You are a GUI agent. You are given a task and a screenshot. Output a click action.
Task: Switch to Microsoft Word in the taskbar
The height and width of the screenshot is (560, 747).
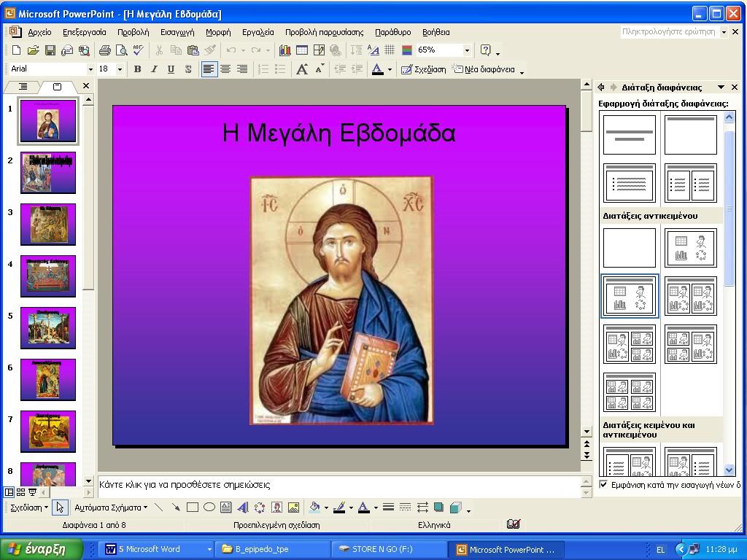tap(155, 549)
